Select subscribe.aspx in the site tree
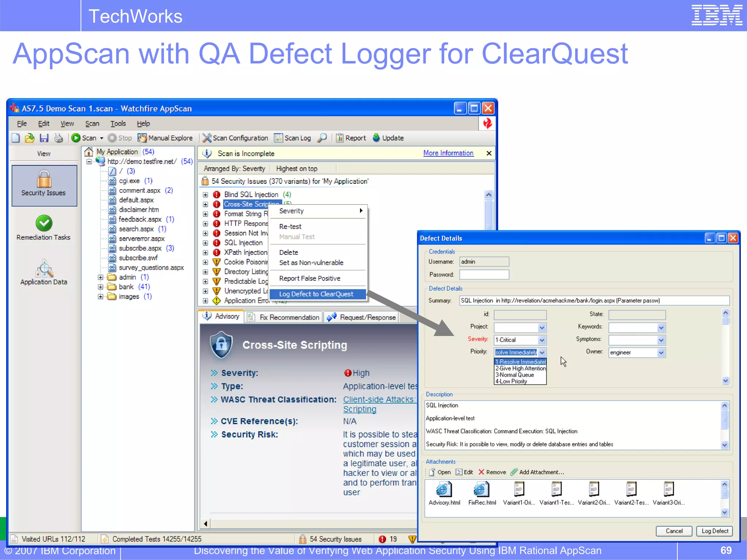The image size is (747, 560). coord(140,248)
